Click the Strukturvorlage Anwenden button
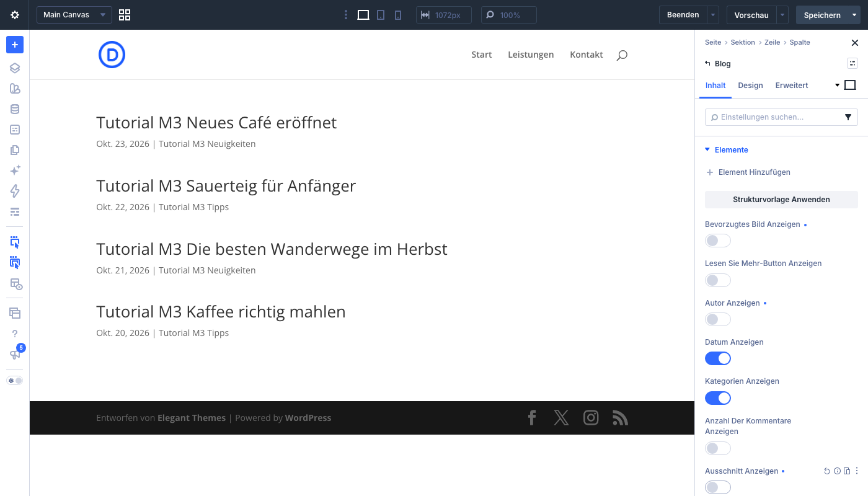868x496 pixels. (x=781, y=200)
